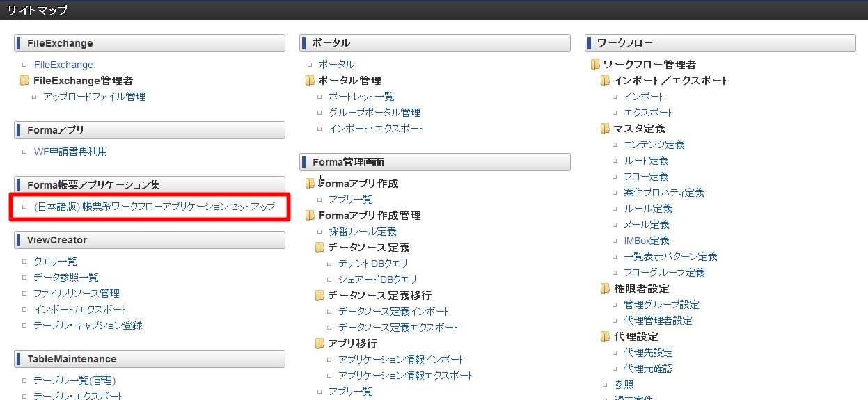Click the Forma管理画面 section header
Viewport: 868px width, 400px height.
click(435, 162)
